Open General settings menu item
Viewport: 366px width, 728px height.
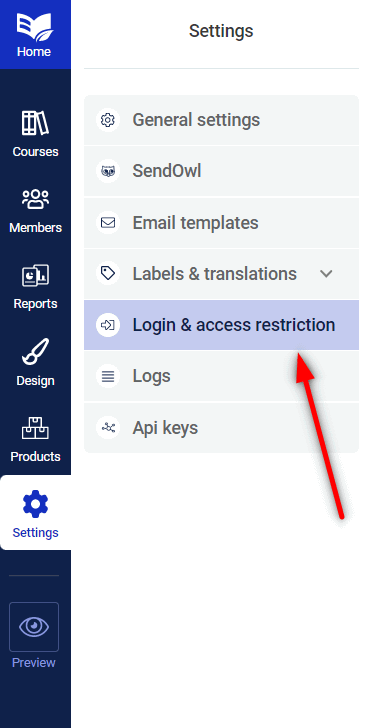click(222, 120)
